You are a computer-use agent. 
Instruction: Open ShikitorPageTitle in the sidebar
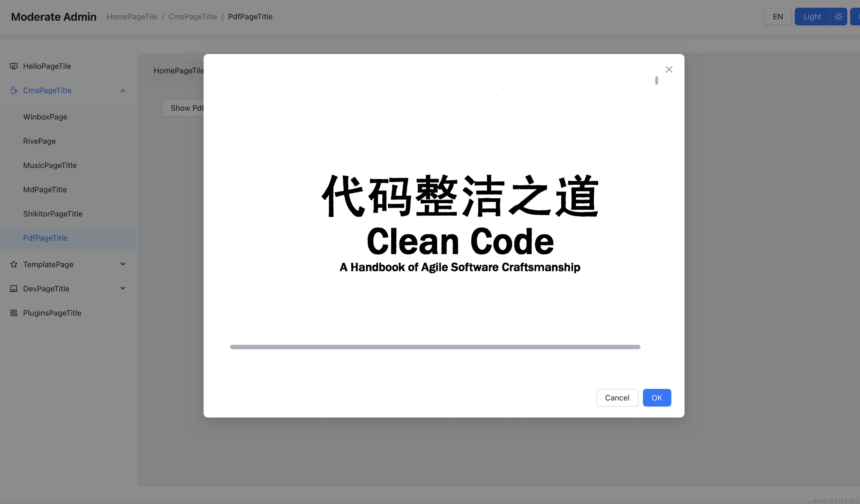pyautogui.click(x=53, y=213)
